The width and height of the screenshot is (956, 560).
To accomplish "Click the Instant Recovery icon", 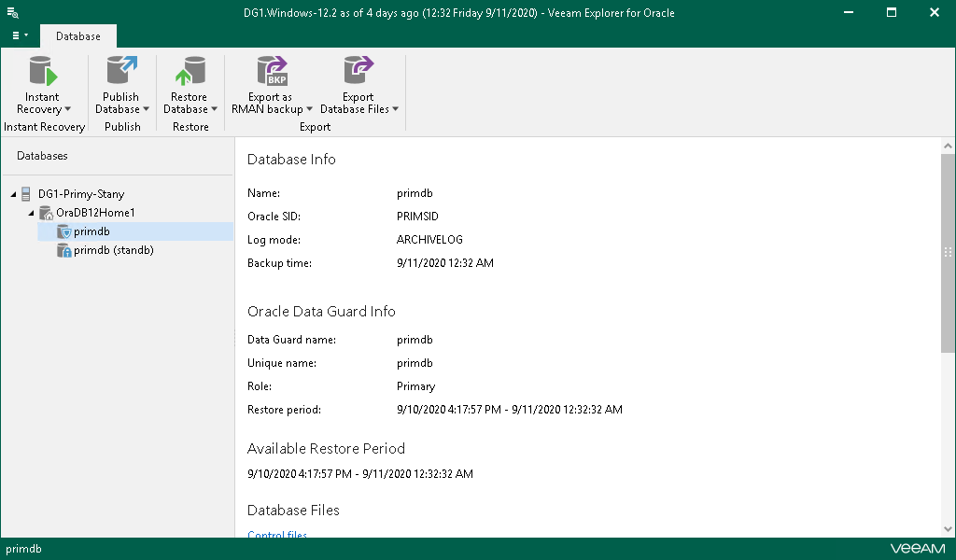I will 42,72.
